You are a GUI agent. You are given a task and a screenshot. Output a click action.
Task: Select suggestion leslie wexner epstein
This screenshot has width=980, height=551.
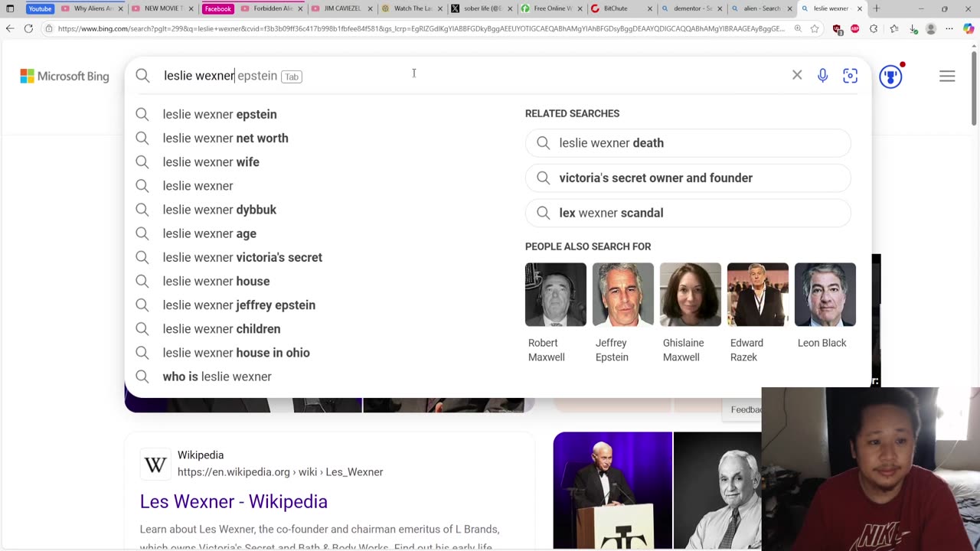(x=219, y=114)
